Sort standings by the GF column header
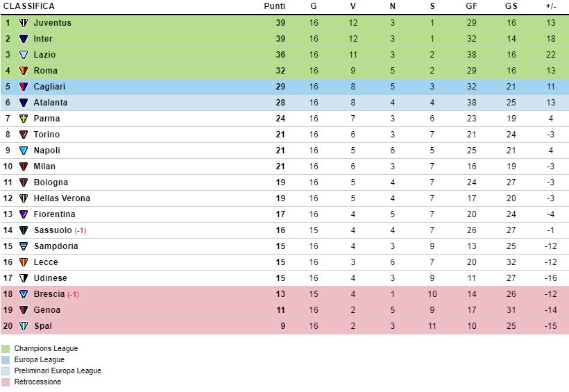 click(471, 6)
